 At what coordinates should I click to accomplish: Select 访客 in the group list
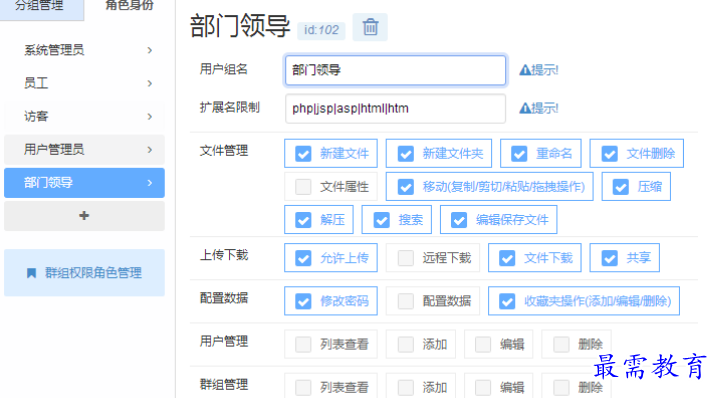coord(84,117)
